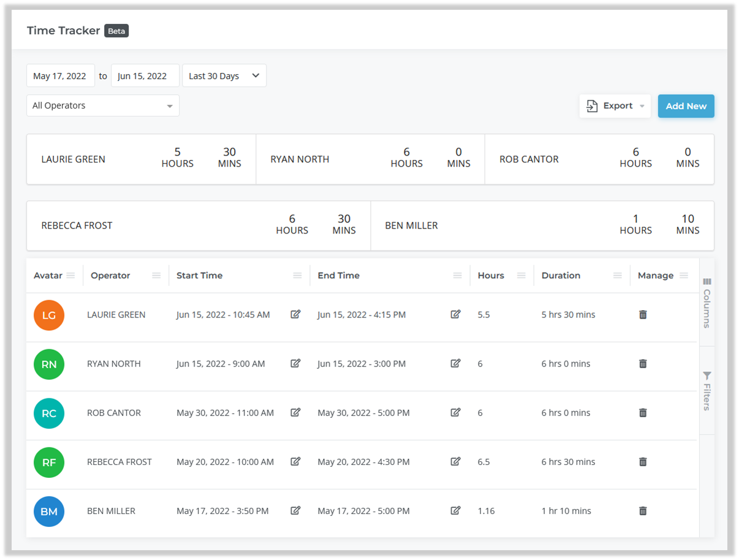Image resolution: width=739 pixels, height=560 pixels.
Task: Open the Filters side panel tab
Action: tap(707, 390)
